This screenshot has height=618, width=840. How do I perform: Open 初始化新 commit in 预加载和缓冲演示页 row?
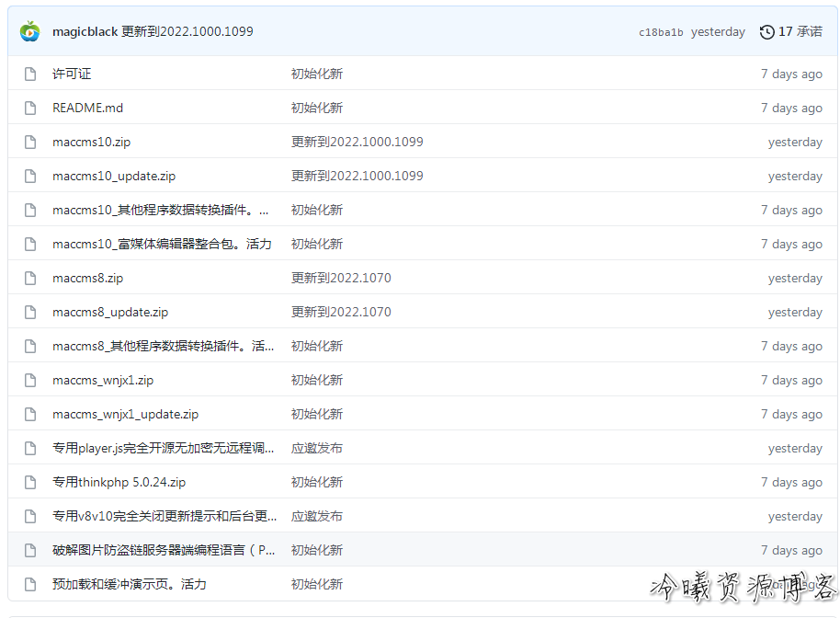[x=316, y=584]
